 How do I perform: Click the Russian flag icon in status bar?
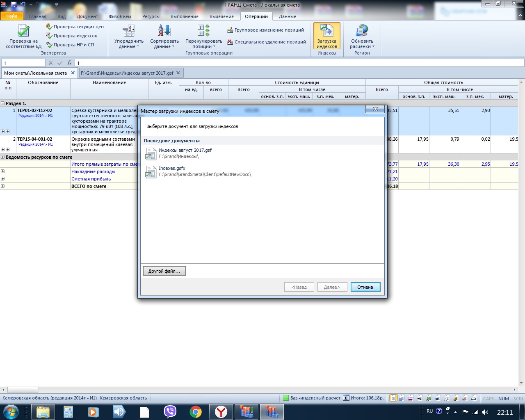411,398
